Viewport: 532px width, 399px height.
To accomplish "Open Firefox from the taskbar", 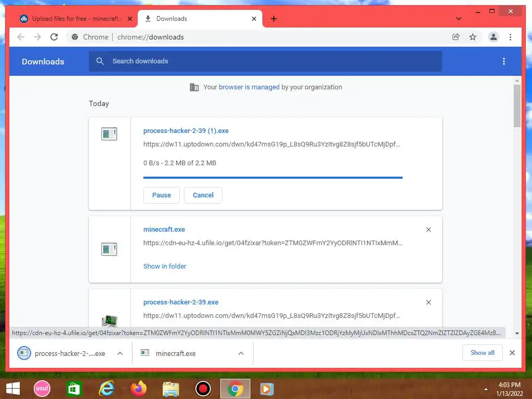I will 139,389.
